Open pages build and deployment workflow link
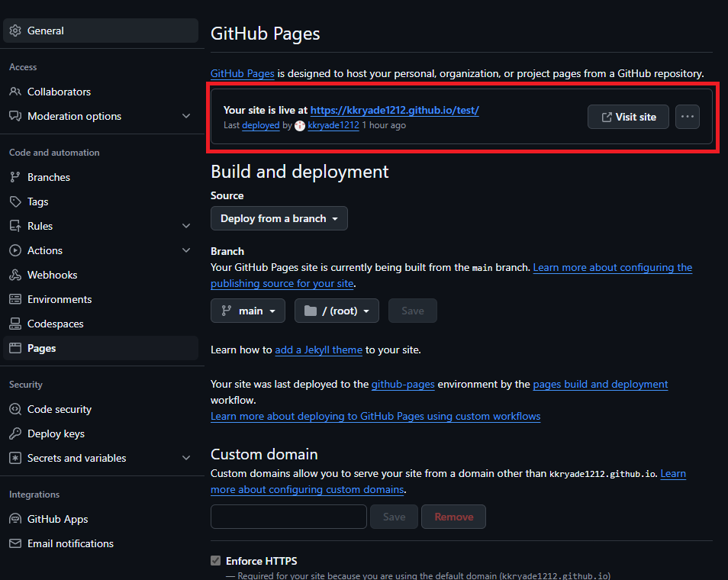The width and height of the screenshot is (728, 580). 601,384
